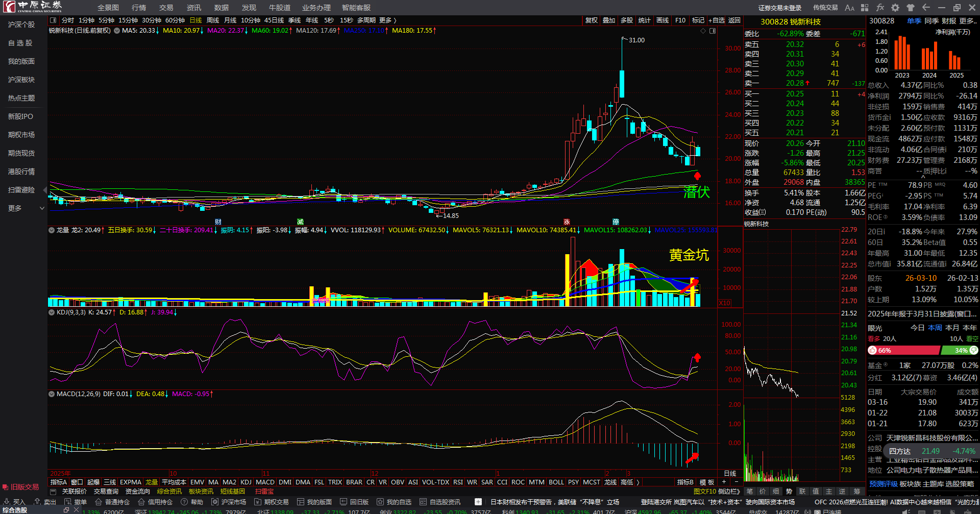This screenshot has height=514, width=980.
Task: Click the red 66% bullish sentiment bar
Action: (x=903, y=350)
